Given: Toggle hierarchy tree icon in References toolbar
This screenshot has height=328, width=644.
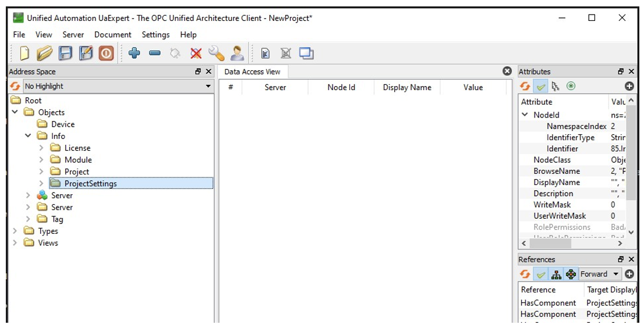Looking at the screenshot, I should click(556, 274).
